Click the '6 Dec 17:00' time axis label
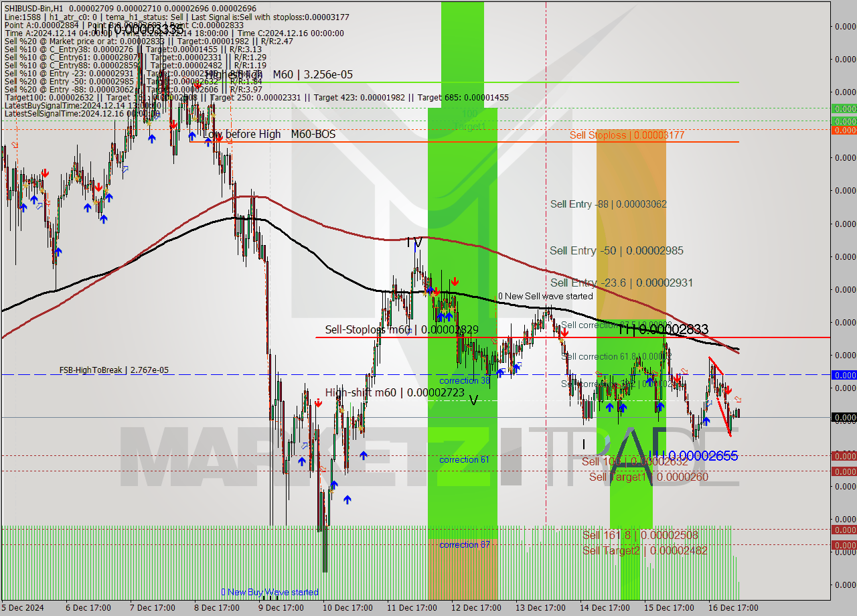 pos(89,608)
